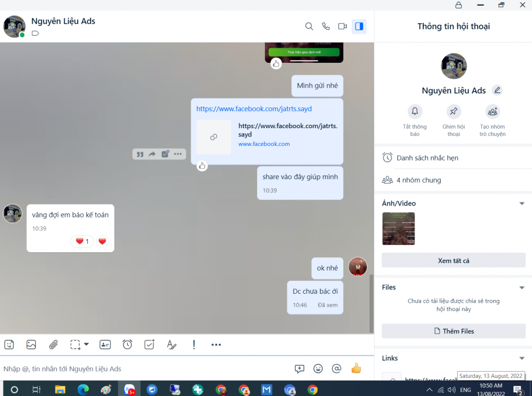Click Xem tất cả button
The image size is (532, 396).
(453, 261)
